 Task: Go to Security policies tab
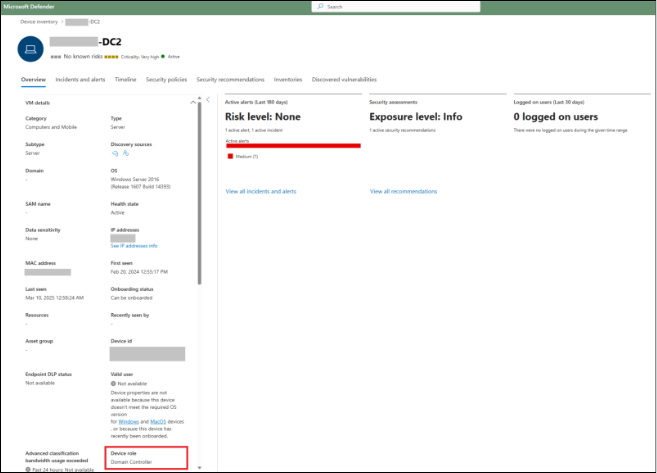click(x=166, y=79)
